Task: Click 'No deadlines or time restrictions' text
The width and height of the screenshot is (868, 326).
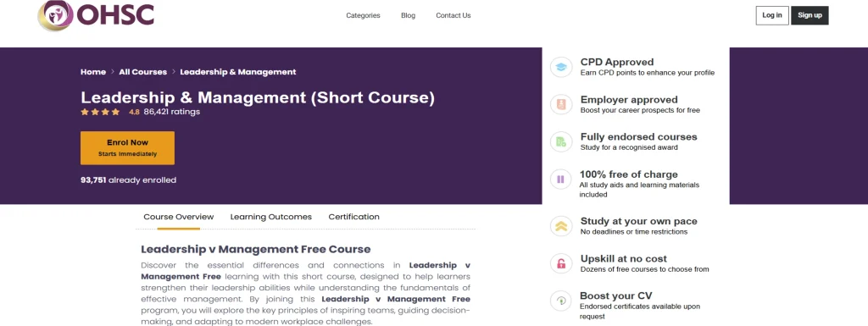Action: 634,232
